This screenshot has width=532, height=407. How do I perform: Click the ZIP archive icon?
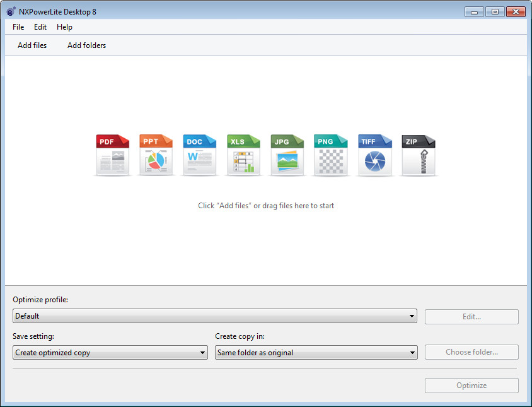[419, 155]
